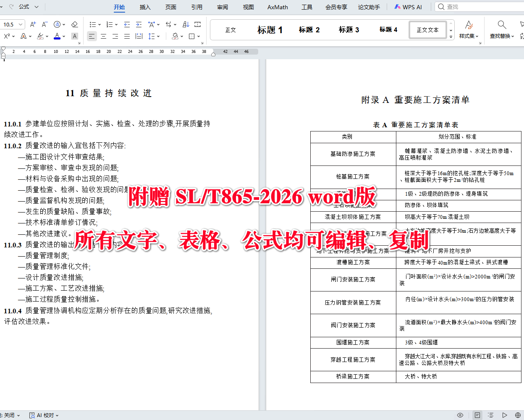Apply a numbered list
The width and height of the screenshot is (524, 420).
[109, 24]
